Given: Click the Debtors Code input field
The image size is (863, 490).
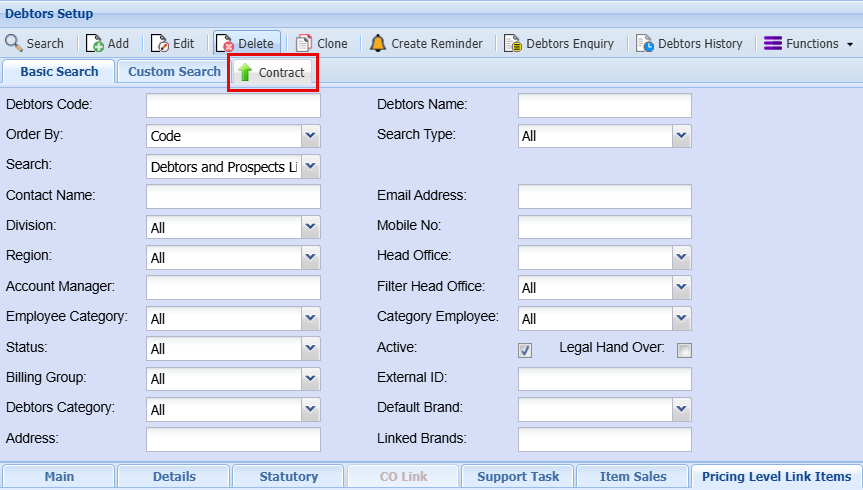Looking at the screenshot, I should tap(233, 105).
